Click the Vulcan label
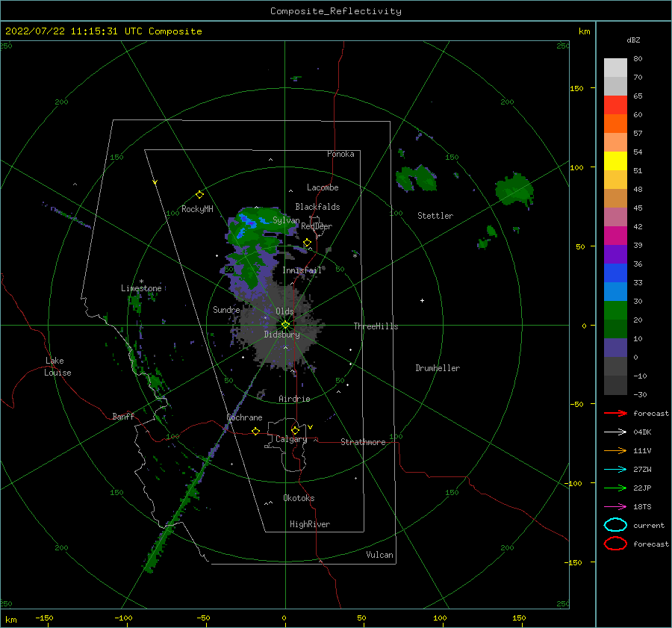Image resolution: width=672 pixels, height=628 pixels. 380,555
